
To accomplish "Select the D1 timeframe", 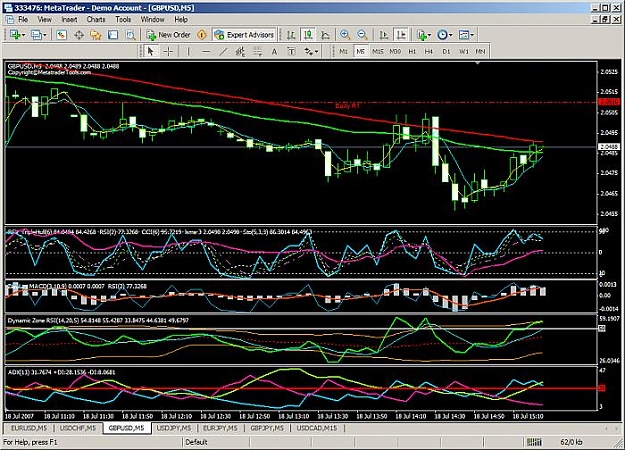I will (x=446, y=51).
